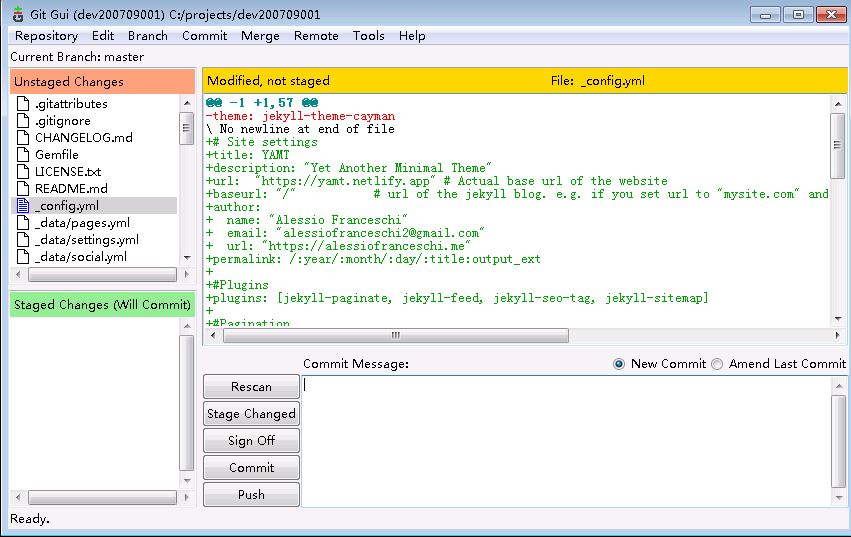Click the diff hunk header @@ -1 +1,57 @@

pos(262,103)
